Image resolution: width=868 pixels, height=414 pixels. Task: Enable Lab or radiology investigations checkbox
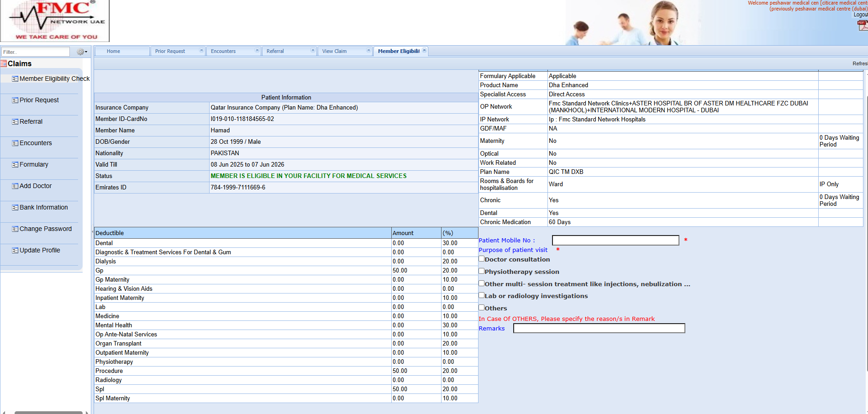pyautogui.click(x=481, y=295)
